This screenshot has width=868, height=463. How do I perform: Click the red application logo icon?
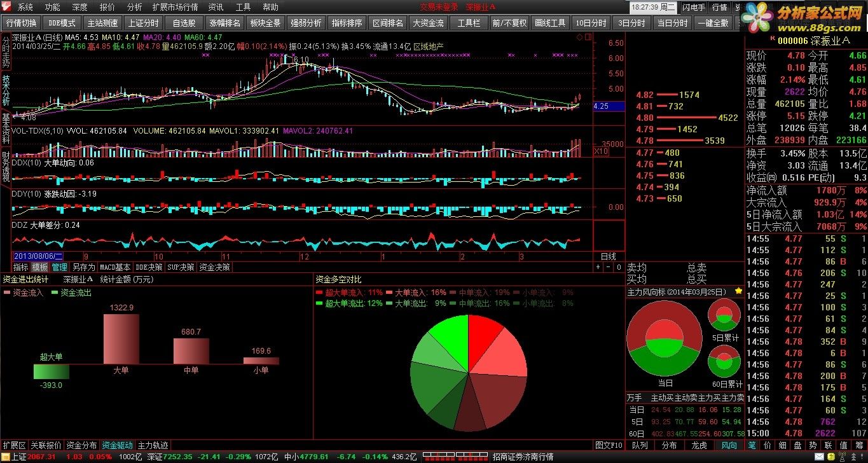pyautogui.click(x=7, y=7)
